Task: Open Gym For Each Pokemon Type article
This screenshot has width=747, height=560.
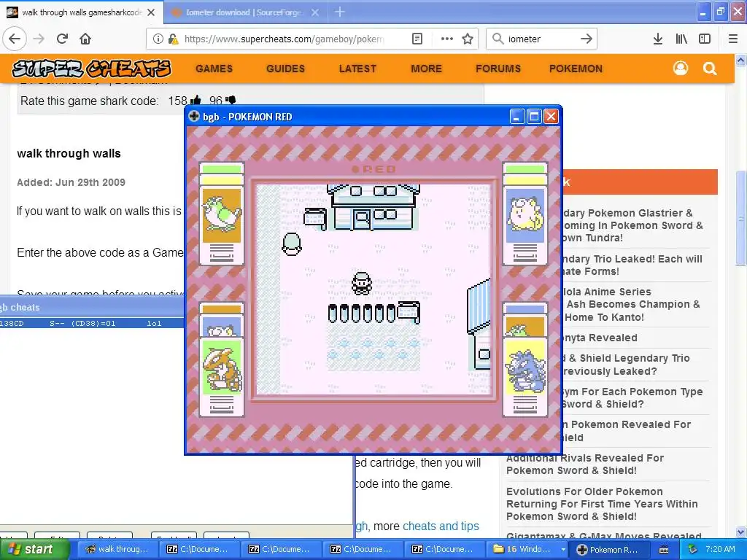Action: 631,398
